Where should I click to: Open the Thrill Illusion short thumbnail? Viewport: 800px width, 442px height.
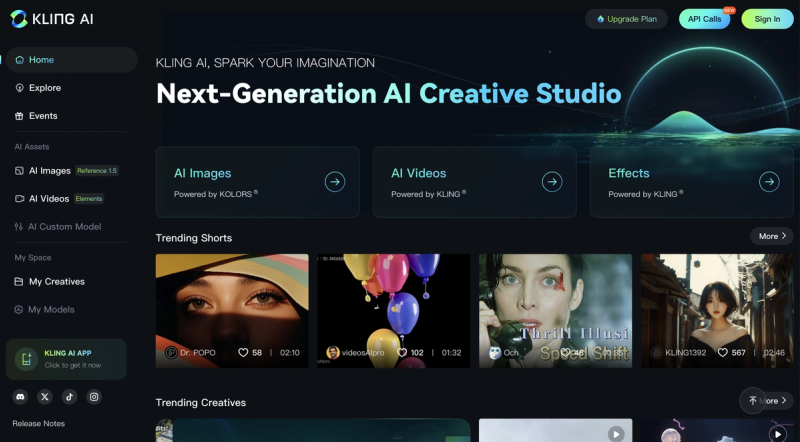point(556,311)
